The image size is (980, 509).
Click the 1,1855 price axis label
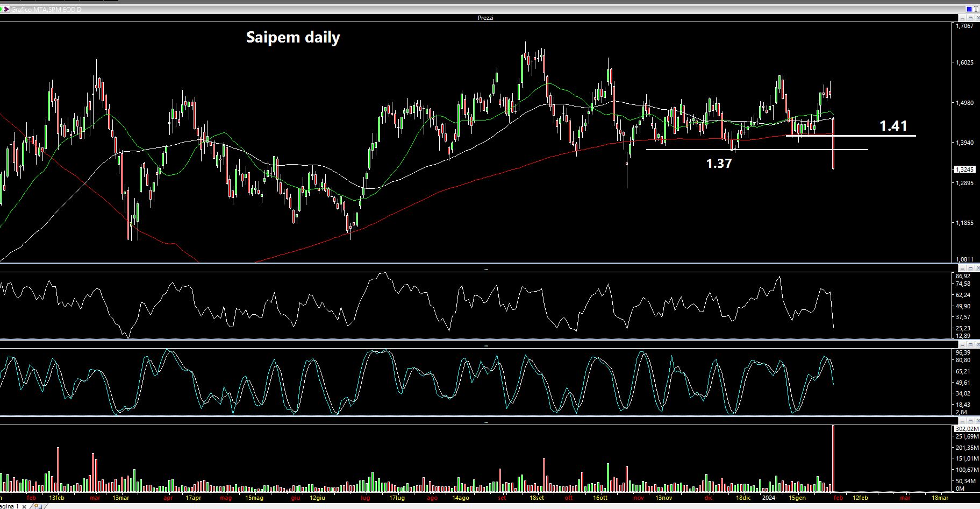[966, 223]
